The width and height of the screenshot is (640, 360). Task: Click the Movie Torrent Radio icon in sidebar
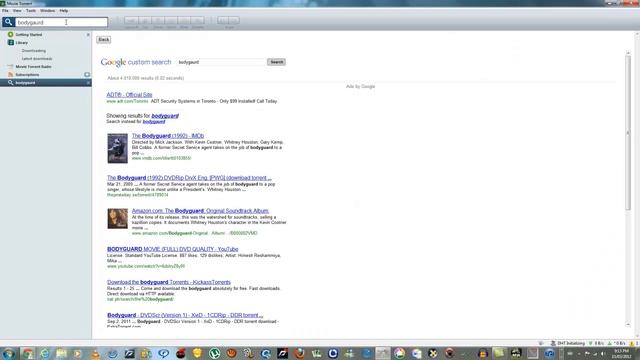[x=11, y=67]
